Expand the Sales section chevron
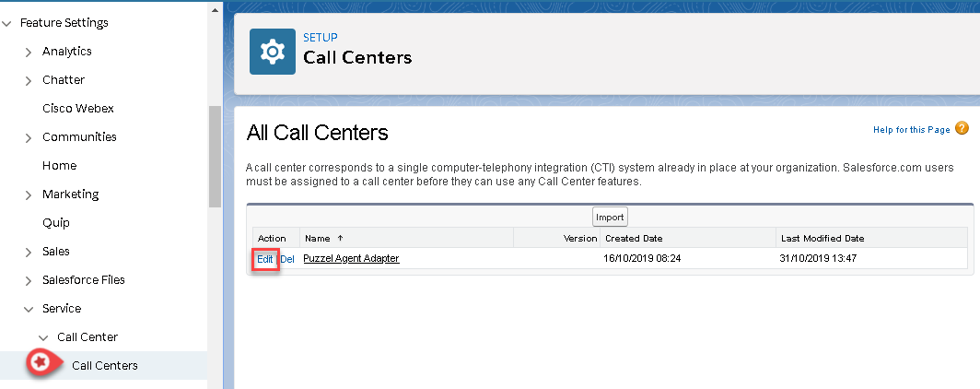Viewport: 980px width, 389px height. pos(29,252)
